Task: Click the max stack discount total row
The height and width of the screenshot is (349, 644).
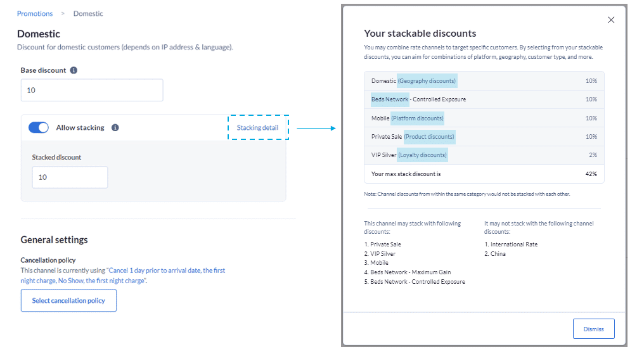Action: [484, 174]
